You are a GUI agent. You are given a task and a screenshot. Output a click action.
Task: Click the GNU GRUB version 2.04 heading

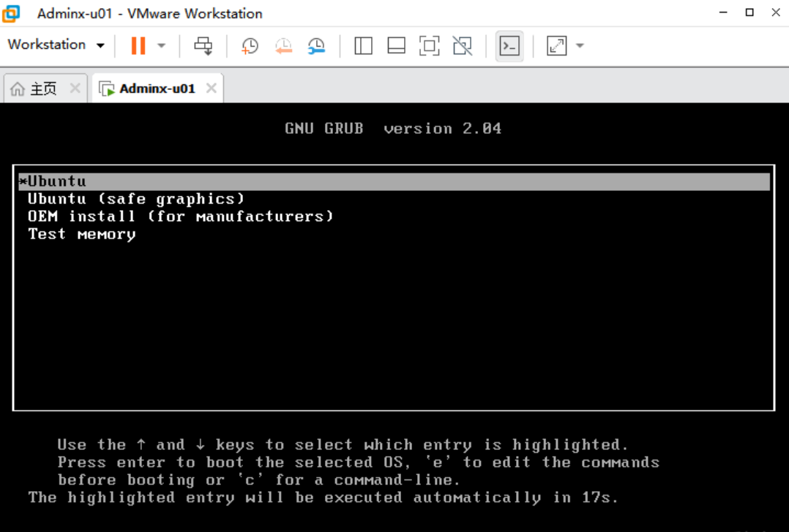point(393,129)
